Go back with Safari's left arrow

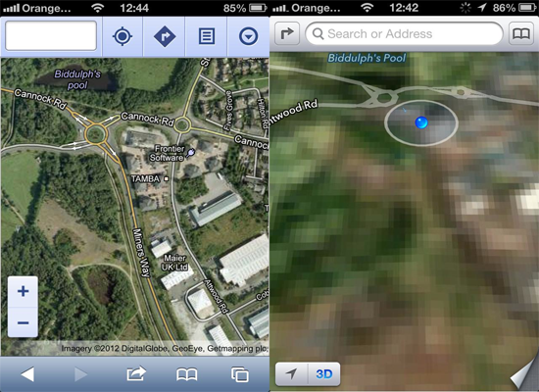coord(27,374)
